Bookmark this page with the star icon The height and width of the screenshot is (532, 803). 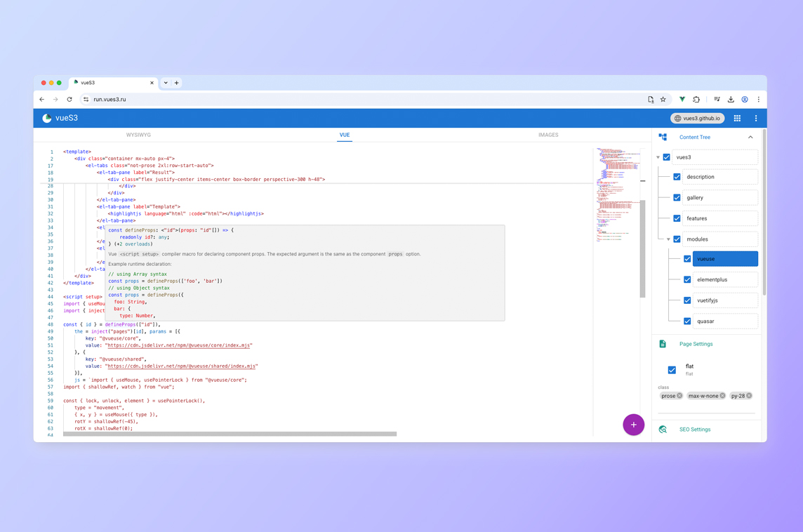click(663, 100)
